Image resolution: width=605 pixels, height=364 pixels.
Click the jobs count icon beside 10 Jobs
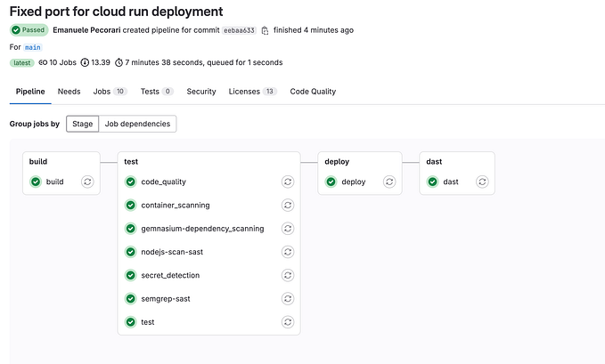click(x=43, y=62)
